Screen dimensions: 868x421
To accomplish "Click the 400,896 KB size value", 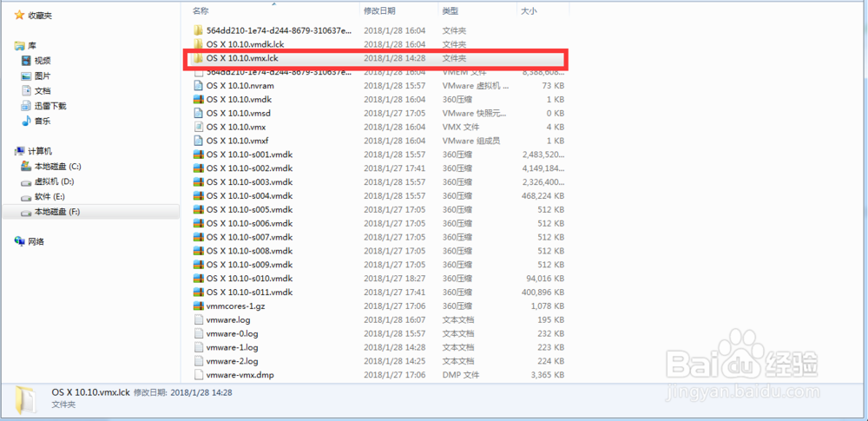I will pyautogui.click(x=543, y=292).
